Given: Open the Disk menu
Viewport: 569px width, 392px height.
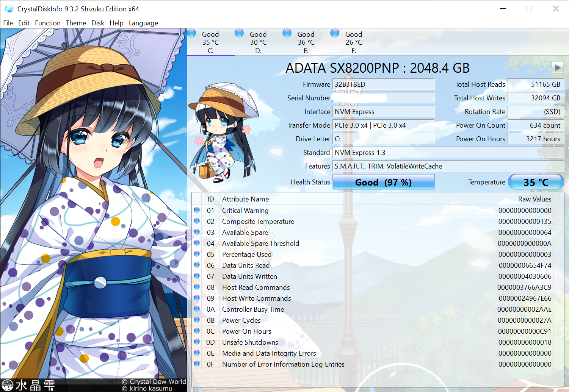Looking at the screenshot, I should pyautogui.click(x=98, y=23).
